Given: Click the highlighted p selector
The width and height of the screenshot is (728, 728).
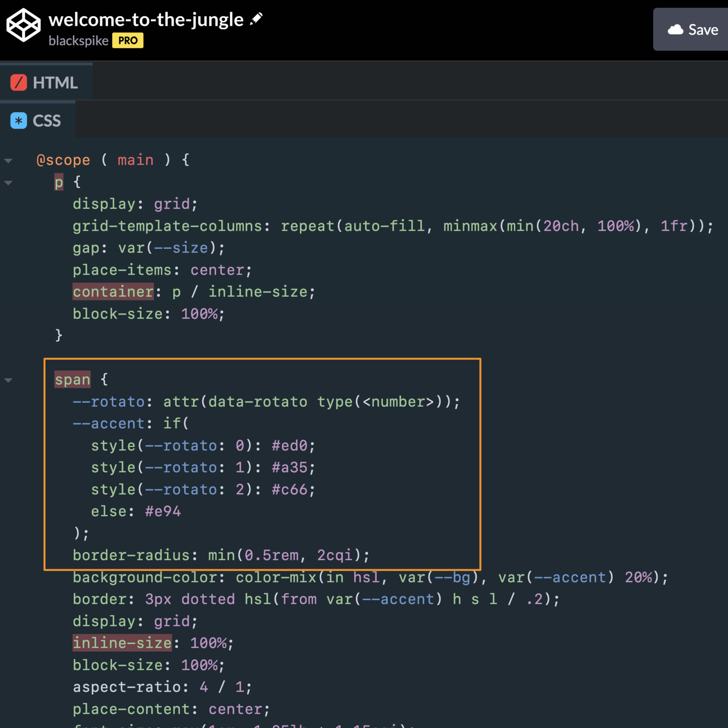Looking at the screenshot, I should click(59, 182).
